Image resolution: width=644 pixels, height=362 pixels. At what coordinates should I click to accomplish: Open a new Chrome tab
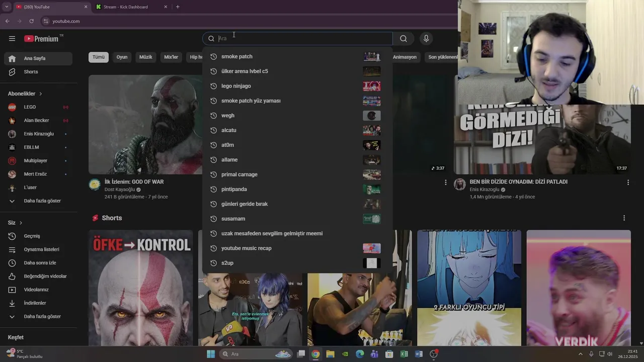(178, 7)
